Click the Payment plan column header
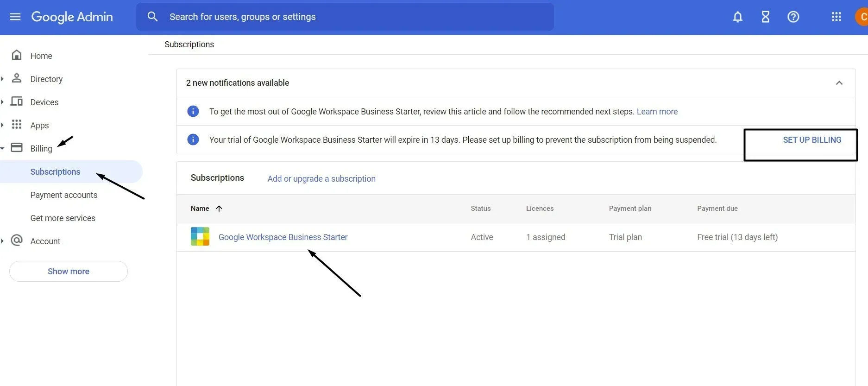This screenshot has height=386, width=868. pos(630,209)
